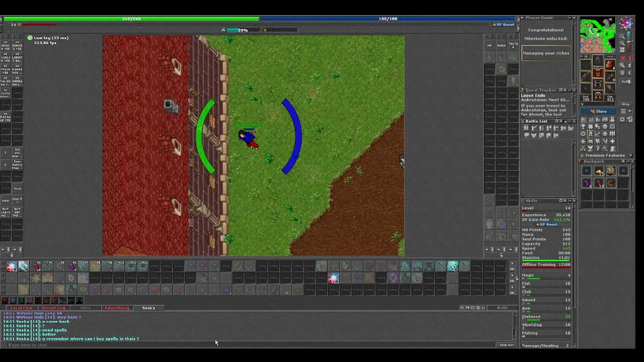The width and height of the screenshot is (644, 362).
Task: Open the NPCs chat tab
Action: pyautogui.click(x=86, y=308)
